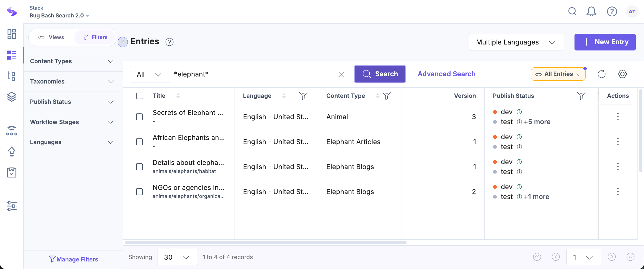Viewport: 644px width, 269px height.
Task: Clear the search query with the X icon
Action: pos(341,74)
